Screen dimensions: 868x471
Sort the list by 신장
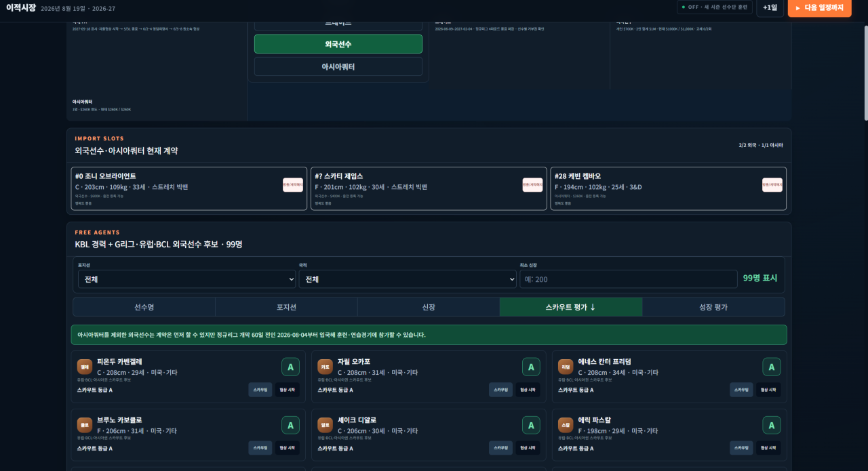point(429,307)
